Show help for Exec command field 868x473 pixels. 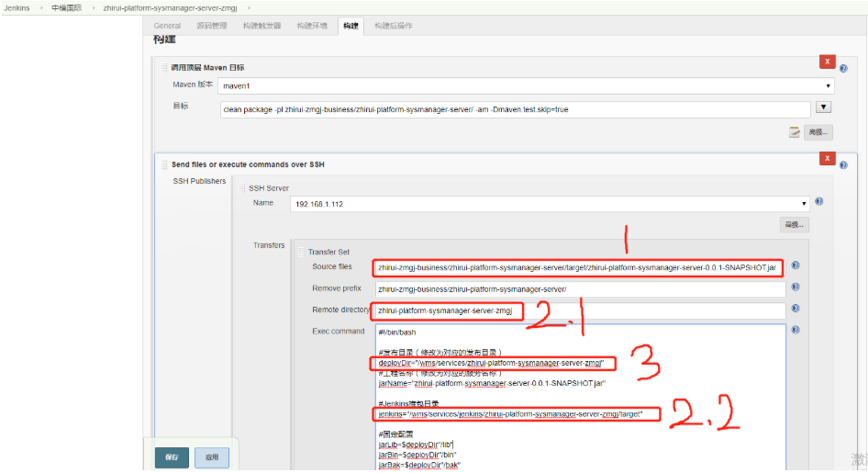[796, 330]
